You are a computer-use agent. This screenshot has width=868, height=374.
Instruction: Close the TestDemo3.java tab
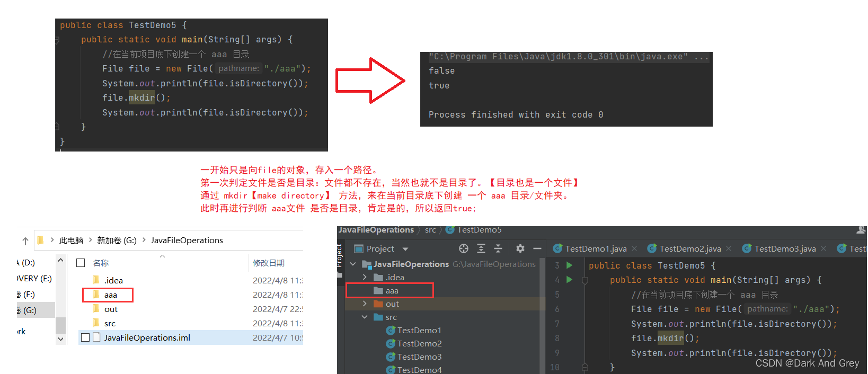[823, 248]
